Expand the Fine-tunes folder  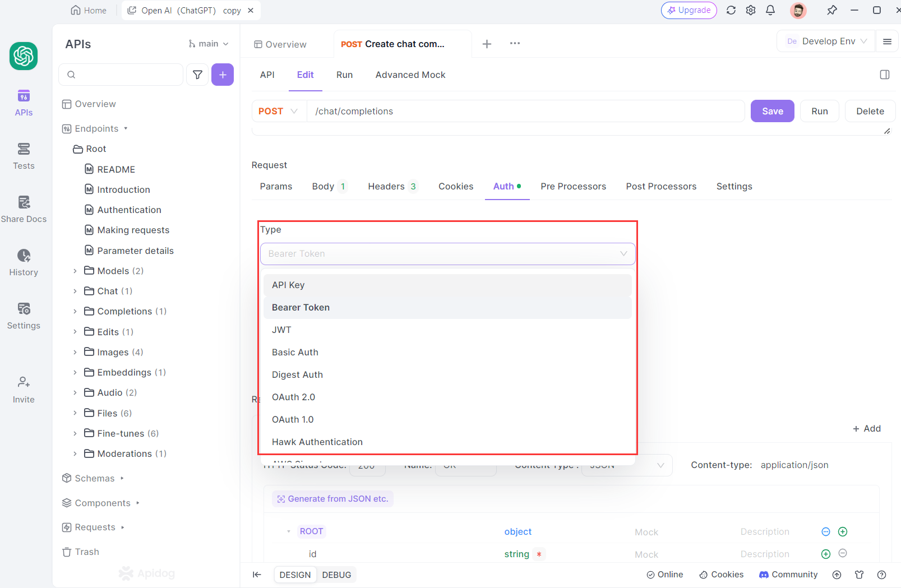(75, 433)
